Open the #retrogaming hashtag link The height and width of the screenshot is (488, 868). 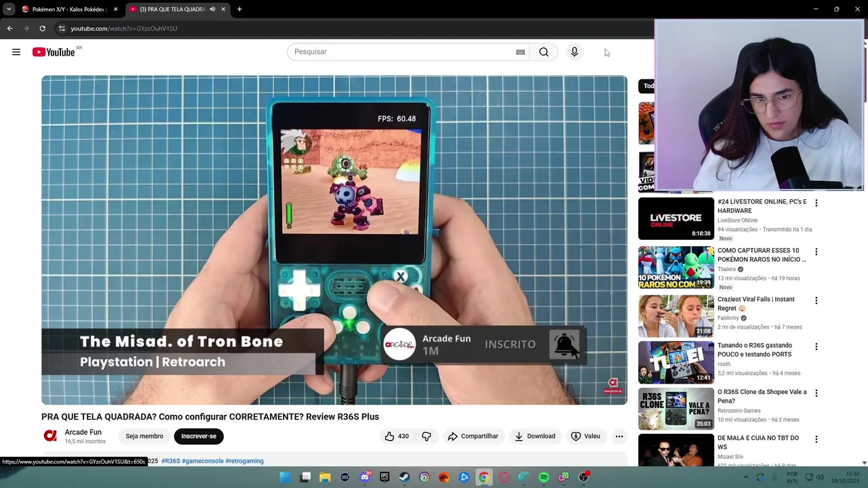pyautogui.click(x=244, y=461)
